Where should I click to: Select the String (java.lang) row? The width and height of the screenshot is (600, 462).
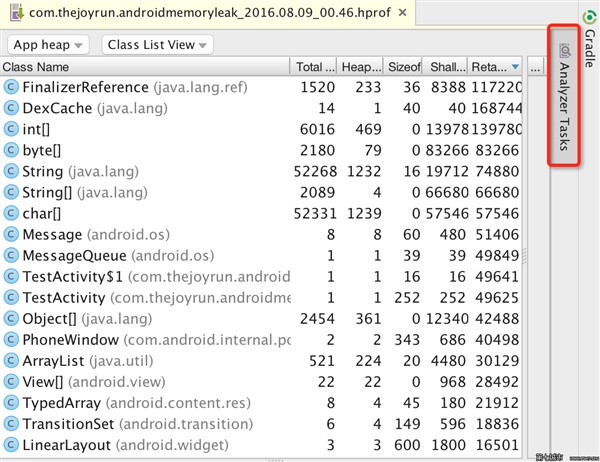(x=150, y=171)
